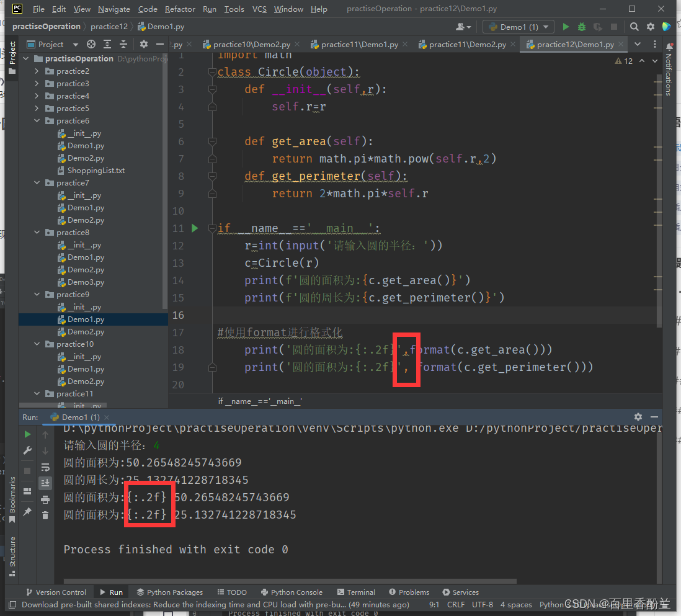Collapse the practice6 folder
This screenshot has height=616, width=681.
tap(37, 121)
